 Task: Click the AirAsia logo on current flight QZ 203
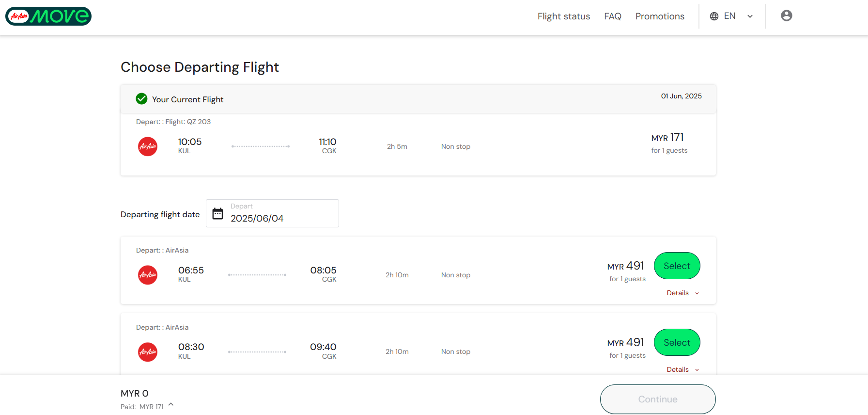148,146
